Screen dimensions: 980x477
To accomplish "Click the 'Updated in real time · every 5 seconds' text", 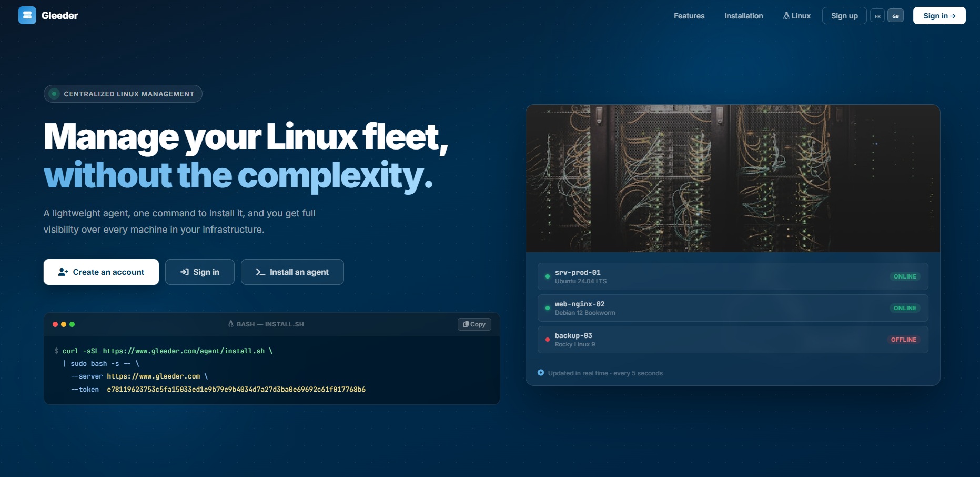I will 605,373.
